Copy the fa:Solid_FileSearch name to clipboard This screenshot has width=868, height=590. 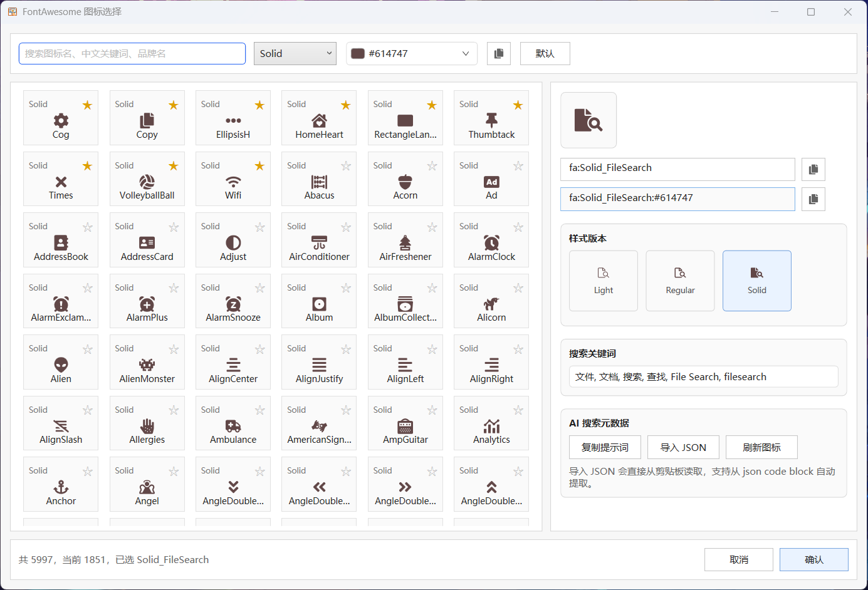pos(813,169)
